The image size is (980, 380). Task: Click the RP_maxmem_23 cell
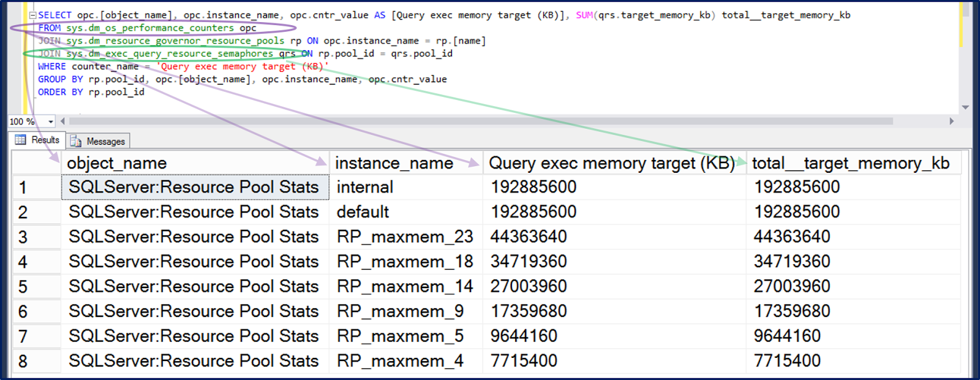[406, 237]
